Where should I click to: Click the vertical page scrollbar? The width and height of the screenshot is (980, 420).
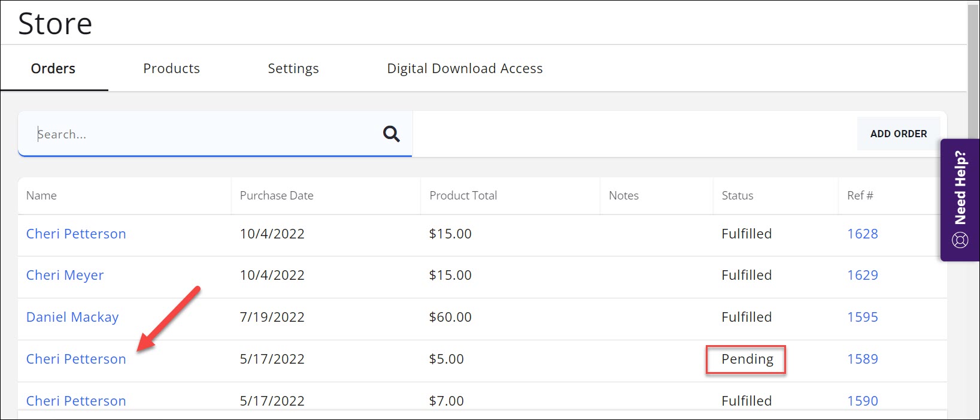(x=973, y=60)
